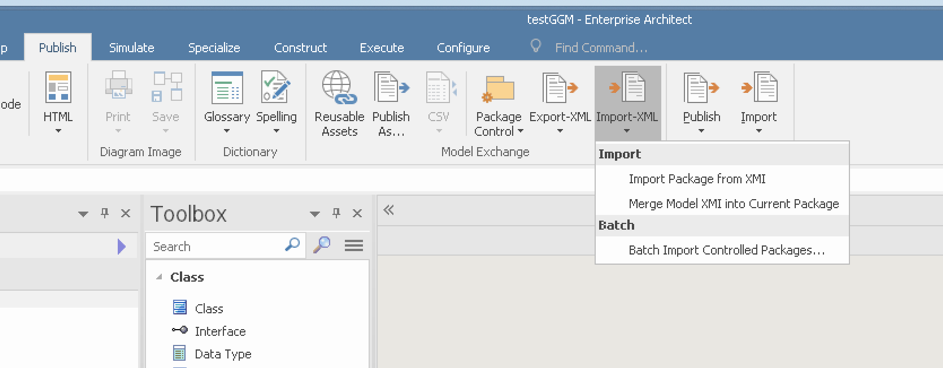
Task: Pin the left browser panel
Action: (105, 213)
